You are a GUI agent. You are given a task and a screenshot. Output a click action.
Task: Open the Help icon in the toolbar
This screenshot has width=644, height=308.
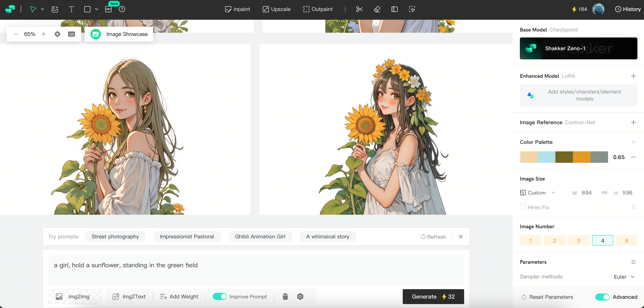[122, 9]
